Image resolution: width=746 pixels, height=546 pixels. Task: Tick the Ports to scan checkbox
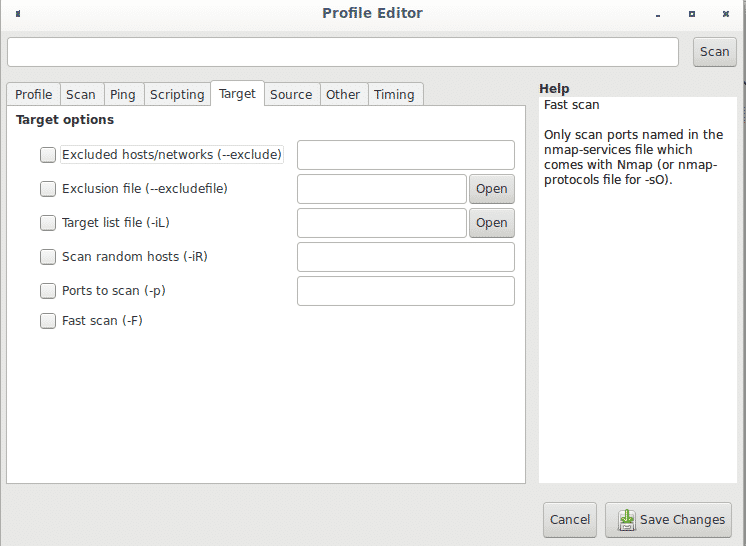pos(48,291)
